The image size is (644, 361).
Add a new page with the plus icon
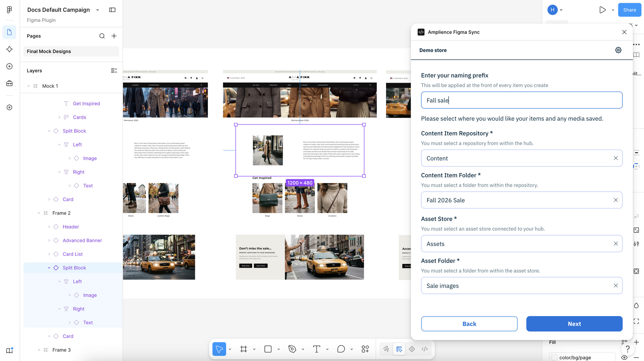tap(114, 36)
